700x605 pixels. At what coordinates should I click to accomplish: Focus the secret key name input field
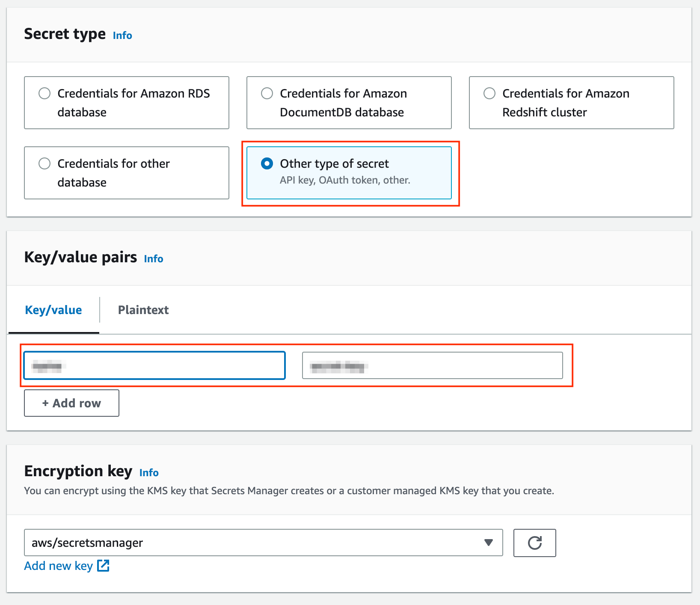pos(154,365)
